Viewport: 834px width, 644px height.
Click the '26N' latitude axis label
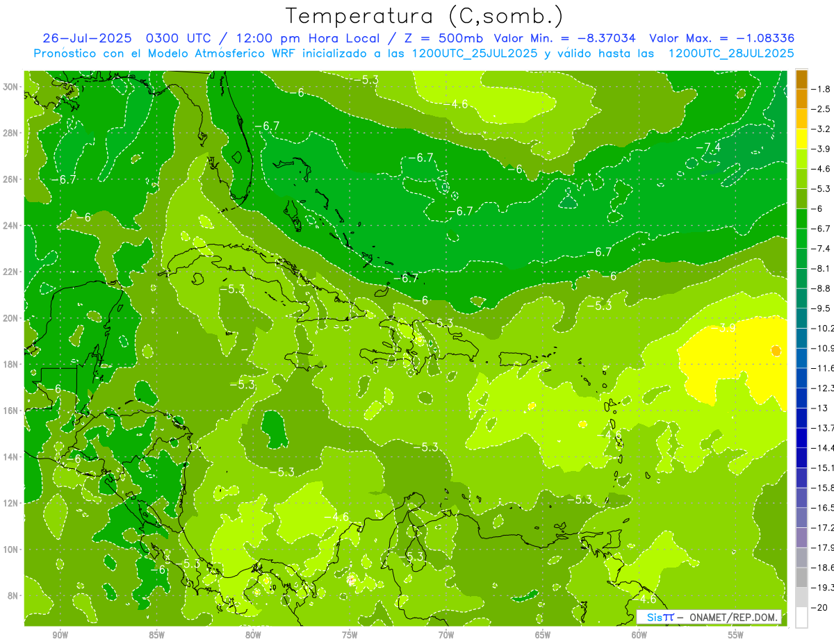10,179
